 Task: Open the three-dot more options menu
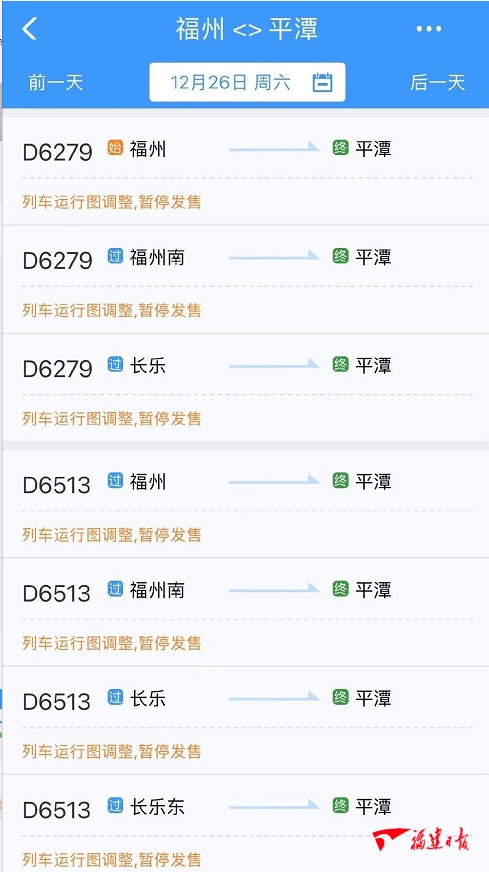click(429, 29)
